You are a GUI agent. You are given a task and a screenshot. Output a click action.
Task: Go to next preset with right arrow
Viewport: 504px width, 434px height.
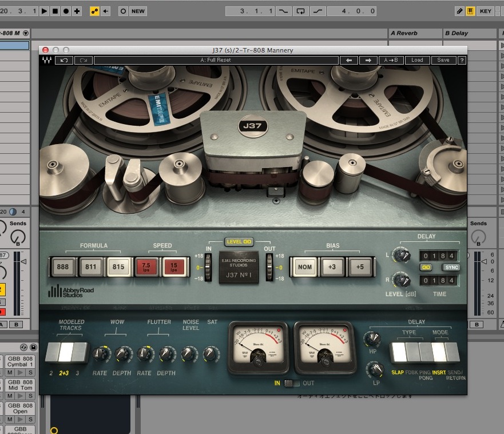coord(368,60)
